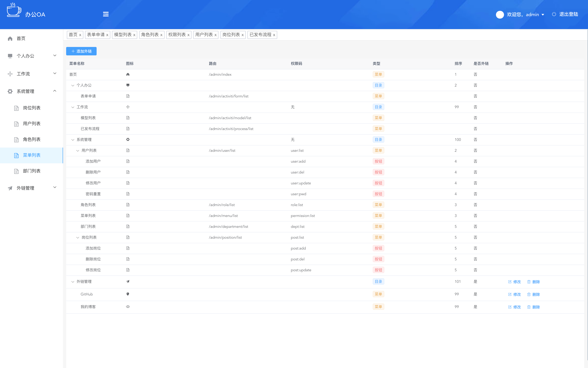This screenshot has width=588, height=368.
Task: Click the coffee cup logo
Action: coord(14,10)
